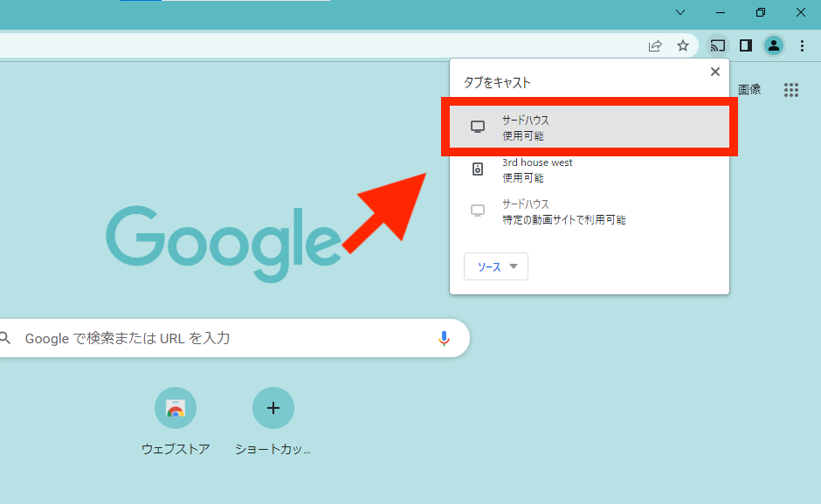
Task: Open the Chrome three-dot menu
Action: click(802, 46)
